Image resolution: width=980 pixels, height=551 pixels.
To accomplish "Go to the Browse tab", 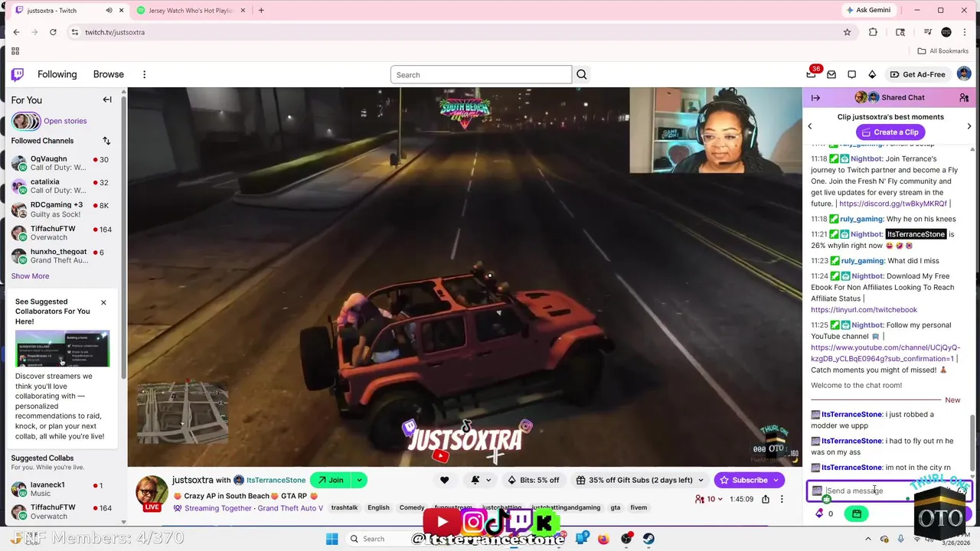I will pyautogui.click(x=109, y=74).
